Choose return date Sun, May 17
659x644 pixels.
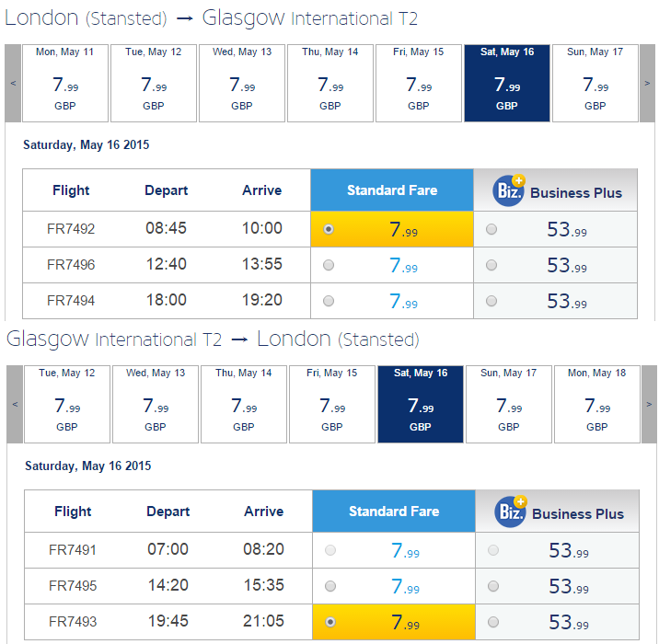[x=509, y=404]
